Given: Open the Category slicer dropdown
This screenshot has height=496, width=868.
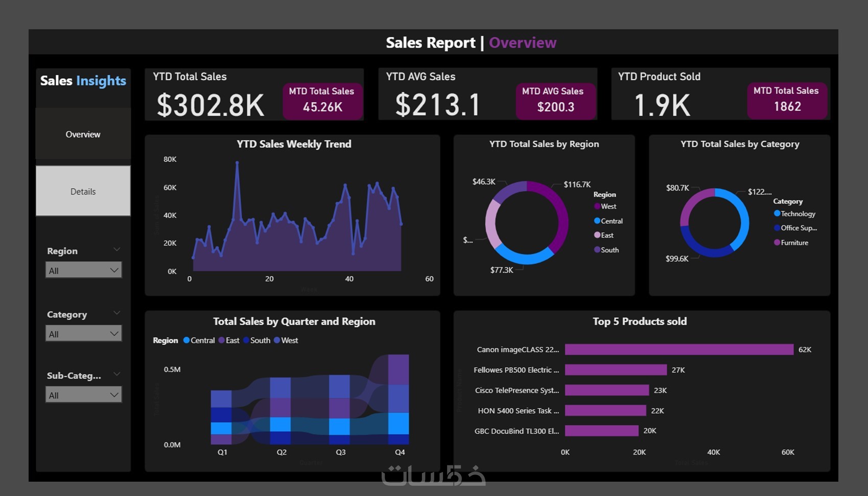Looking at the screenshot, I should tap(84, 333).
